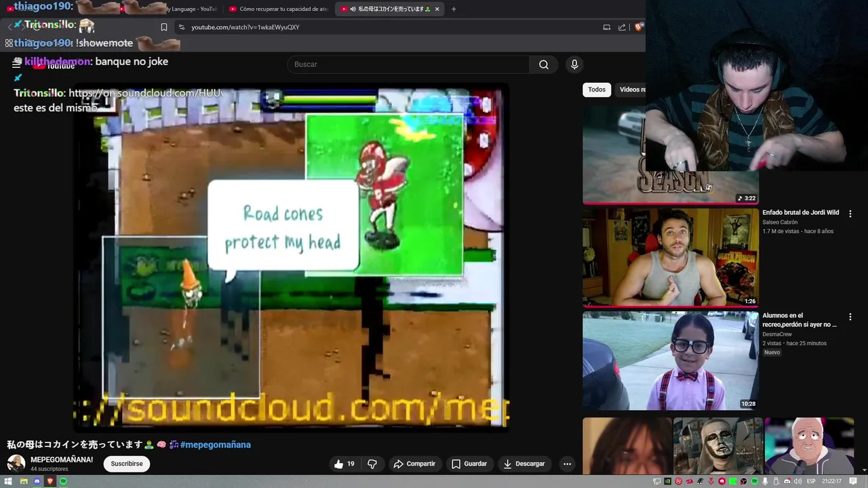Screen dimensions: 868x488
Task: Switch to the Cómo recuperar tu capacidad tab
Action: (278, 9)
